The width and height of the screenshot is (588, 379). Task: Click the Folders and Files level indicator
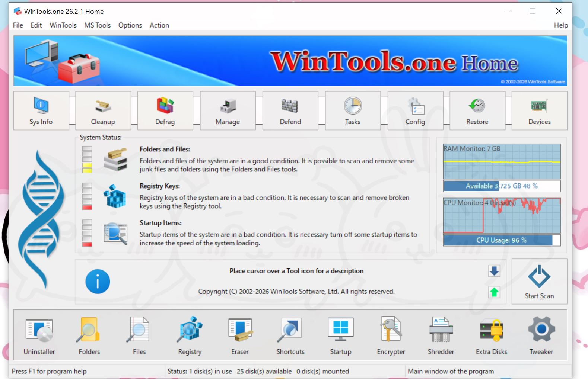(x=87, y=160)
